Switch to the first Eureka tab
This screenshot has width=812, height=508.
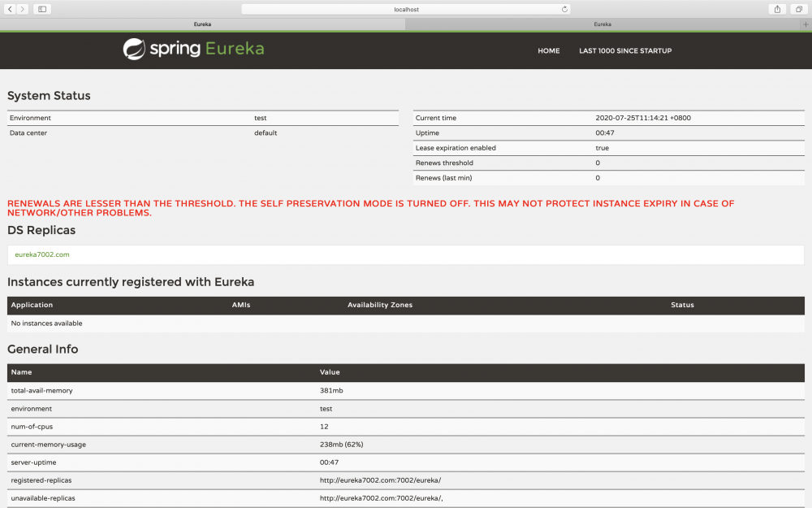202,24
